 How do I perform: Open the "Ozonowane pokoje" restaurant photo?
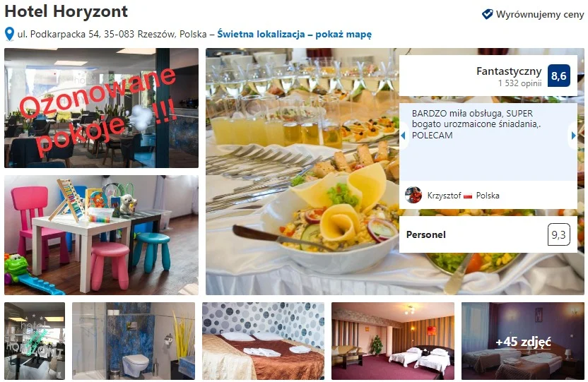(101, 108)
